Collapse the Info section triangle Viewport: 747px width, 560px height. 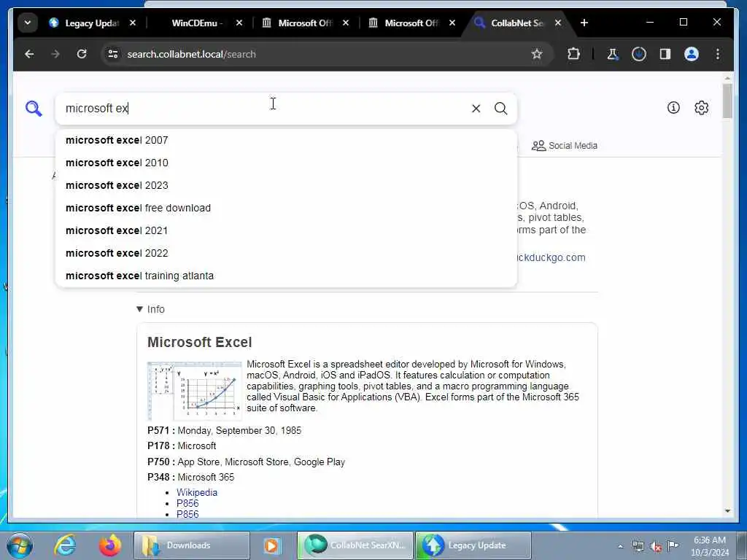139,309
